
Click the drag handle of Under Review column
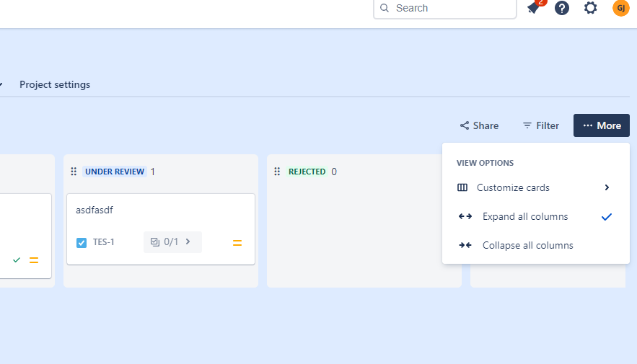click(74, 172)
